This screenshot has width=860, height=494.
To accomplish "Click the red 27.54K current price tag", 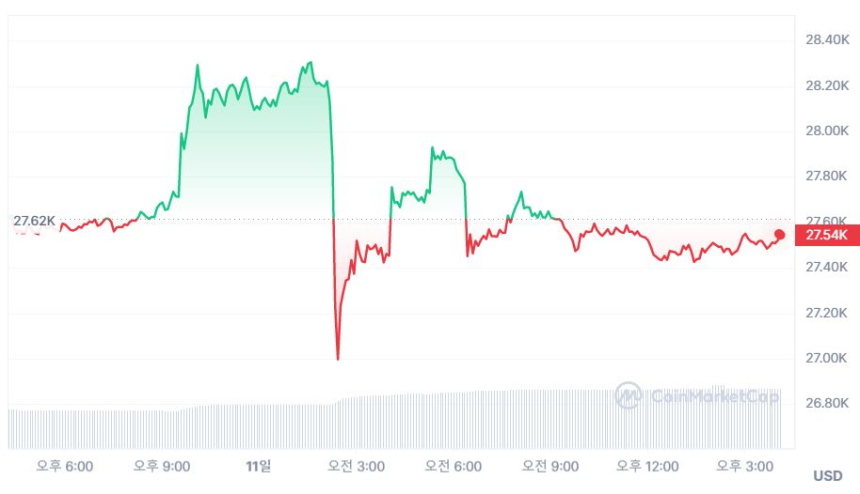I will 827,235.
